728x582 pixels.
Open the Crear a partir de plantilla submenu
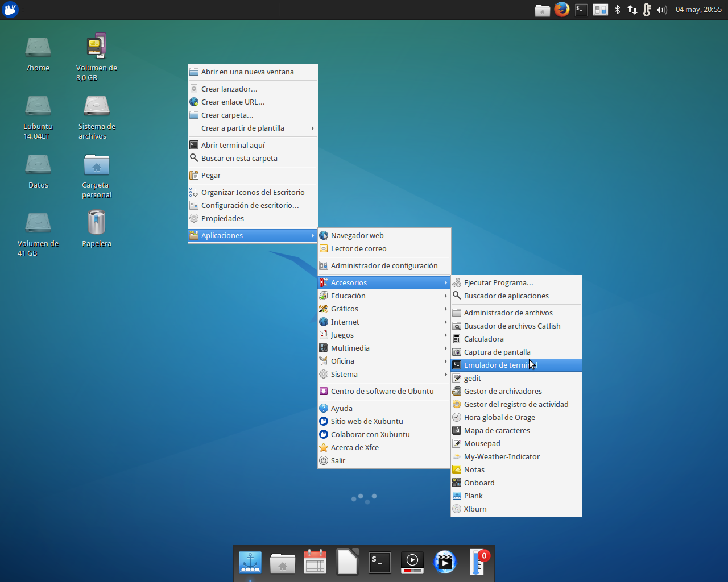coord(243,128)
